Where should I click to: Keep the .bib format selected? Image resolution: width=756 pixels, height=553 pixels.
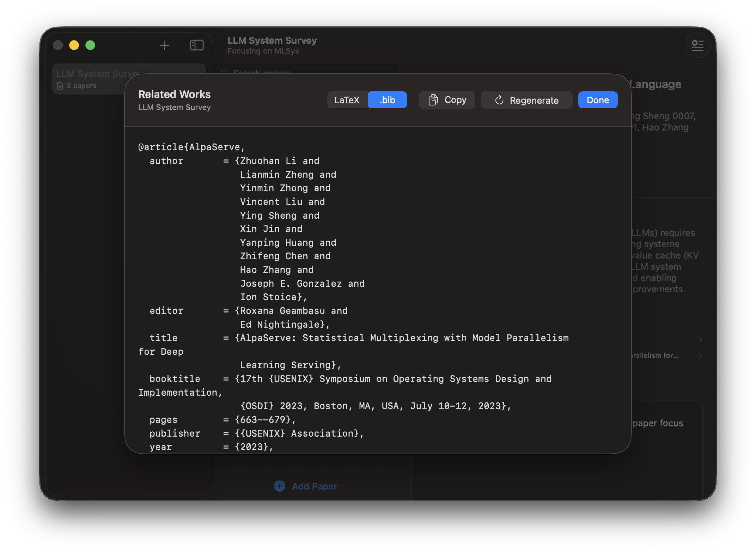tap(387, 100)
